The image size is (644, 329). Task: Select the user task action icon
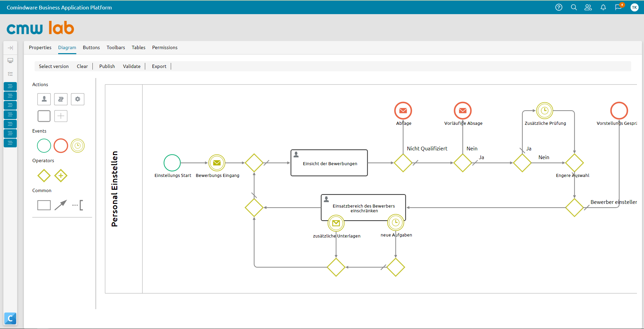(44, 99)
